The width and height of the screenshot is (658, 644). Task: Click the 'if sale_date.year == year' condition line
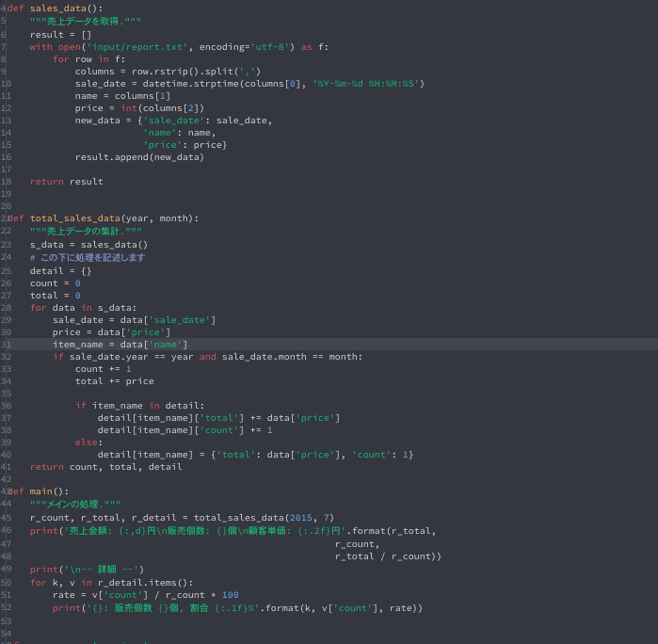207,357
